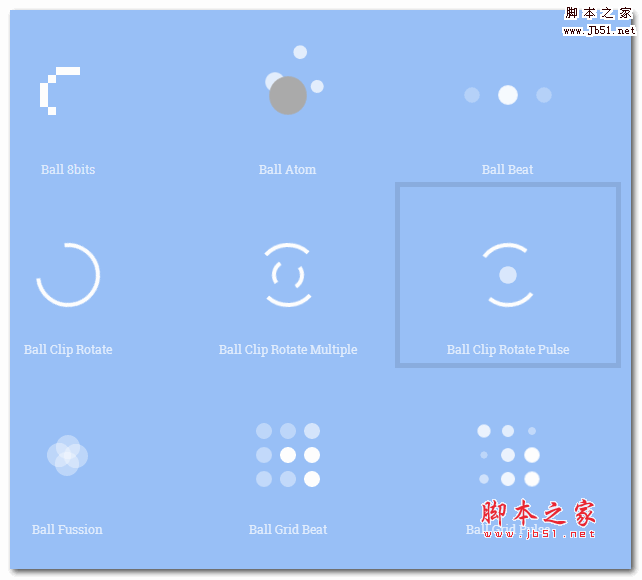Click the Ball Grid Pulse dot grid
Screen dimensions: 642x580
pos(508,455)
